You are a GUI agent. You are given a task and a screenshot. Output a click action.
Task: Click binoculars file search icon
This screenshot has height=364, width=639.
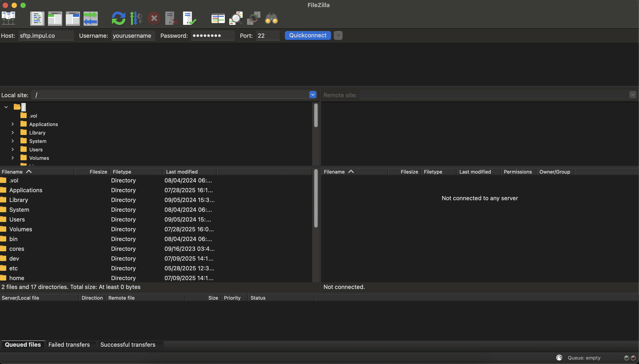[x=272, y=18]
